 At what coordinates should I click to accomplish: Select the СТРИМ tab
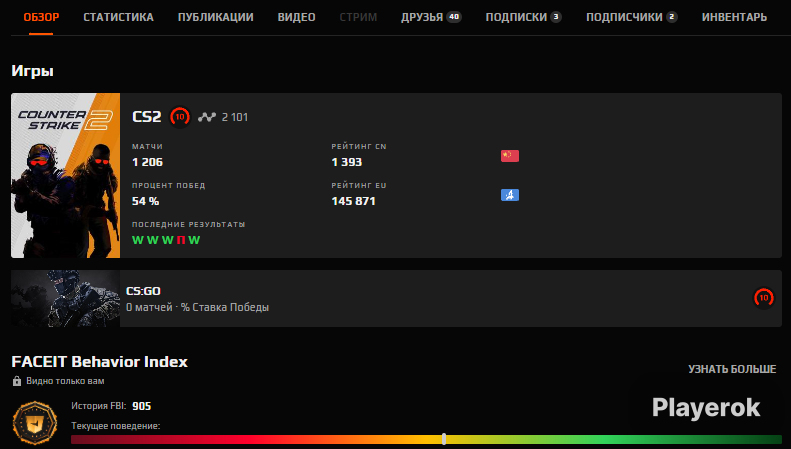click(x=358, y=17)
